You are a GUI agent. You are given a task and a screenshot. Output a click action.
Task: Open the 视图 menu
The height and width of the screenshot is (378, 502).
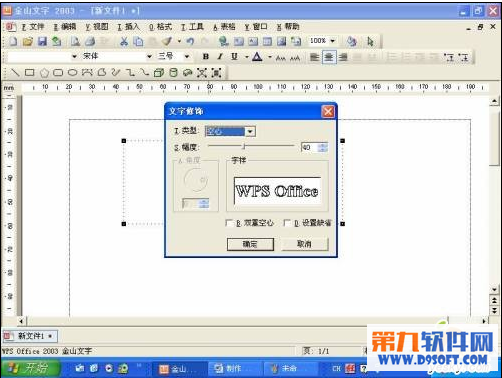pos(97,27)
